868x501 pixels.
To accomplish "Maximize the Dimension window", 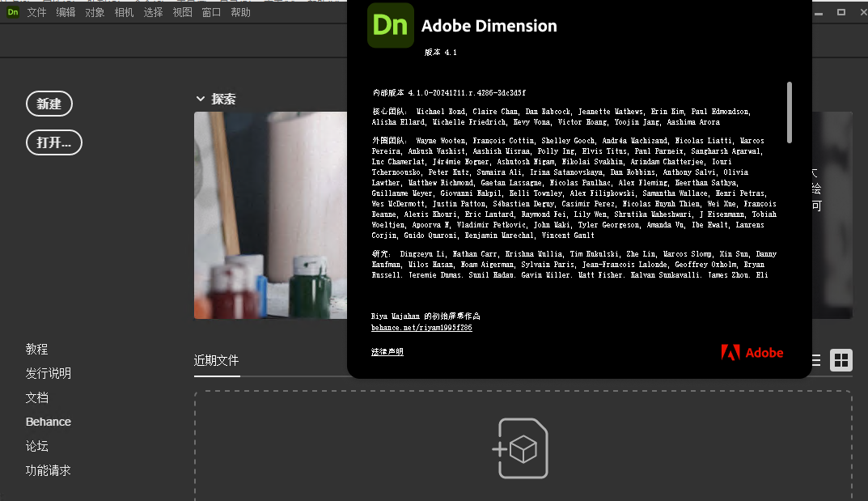I will coord(840,12).
